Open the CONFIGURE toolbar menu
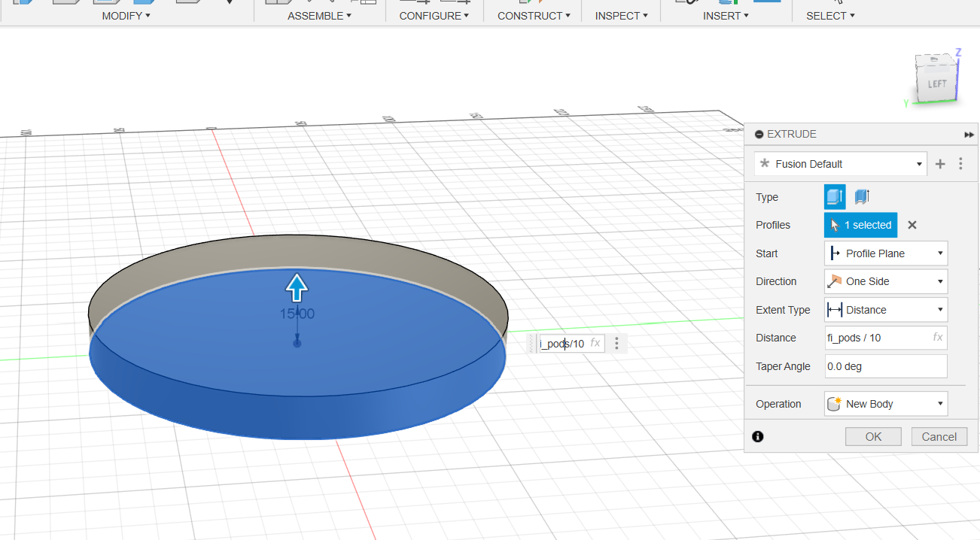This screenshot has width=980, height=540. tap(434, 16)
